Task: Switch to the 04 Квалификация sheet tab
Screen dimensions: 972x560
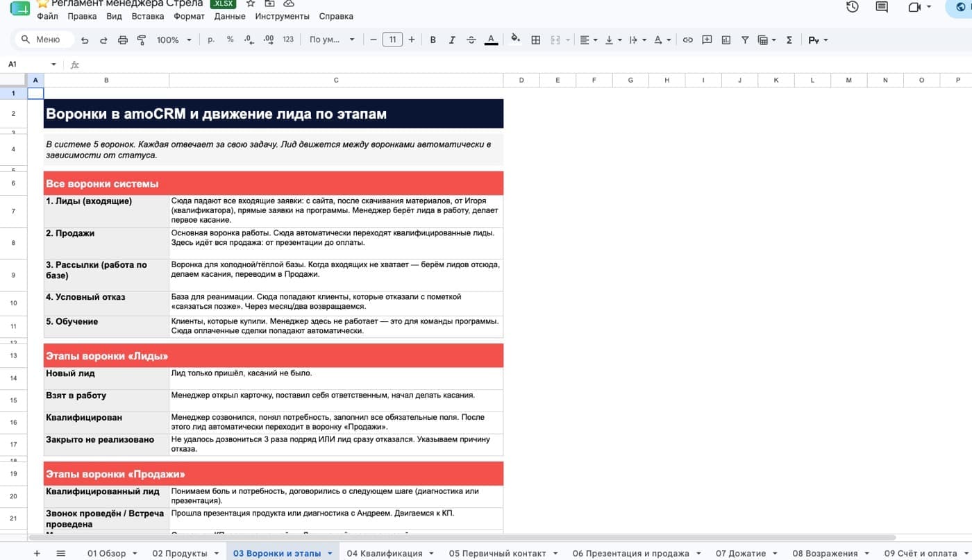Action: 385,553
